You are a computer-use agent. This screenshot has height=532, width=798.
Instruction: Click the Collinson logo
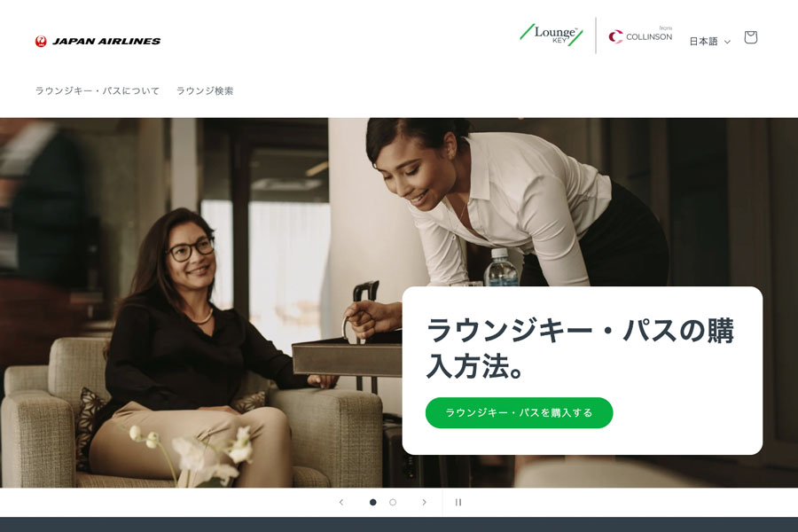click(640, 35)
